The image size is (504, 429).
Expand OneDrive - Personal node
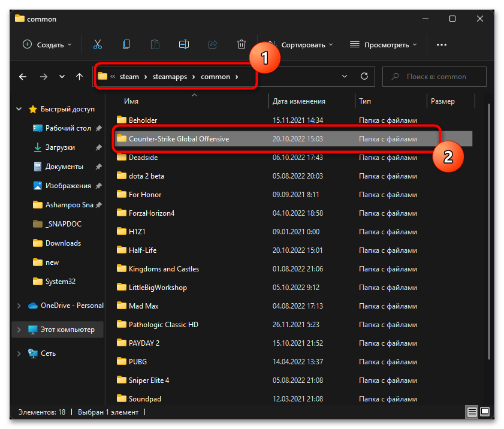click(19, 306)
